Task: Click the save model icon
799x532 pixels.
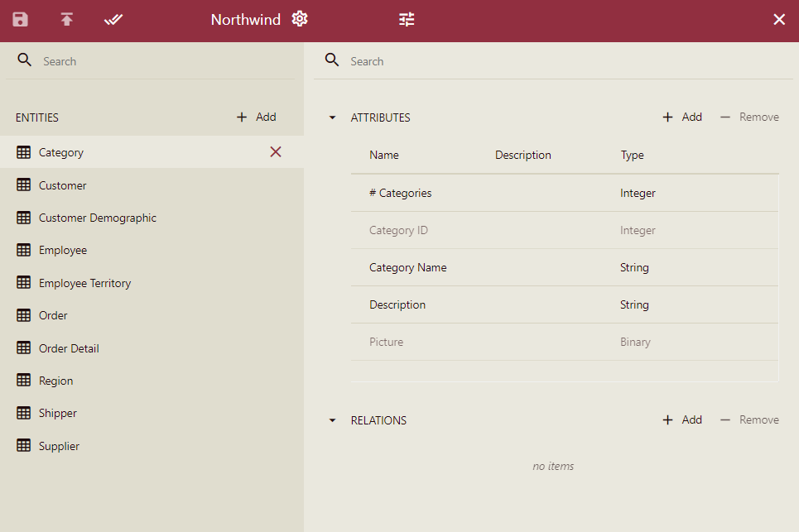Action: (20, 19)
